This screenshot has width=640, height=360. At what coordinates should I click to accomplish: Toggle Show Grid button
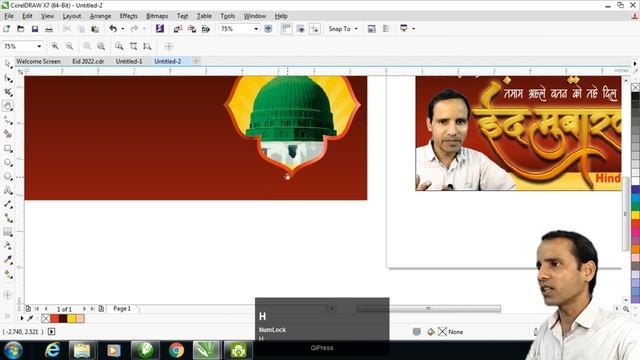(x=300, y=29)
